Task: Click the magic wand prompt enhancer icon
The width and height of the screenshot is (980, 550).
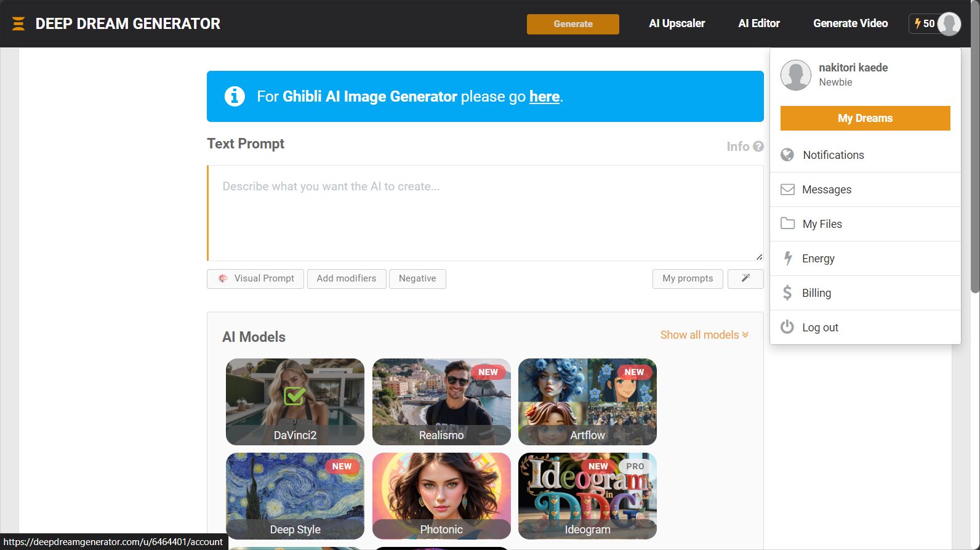Action: coord(745,278)
